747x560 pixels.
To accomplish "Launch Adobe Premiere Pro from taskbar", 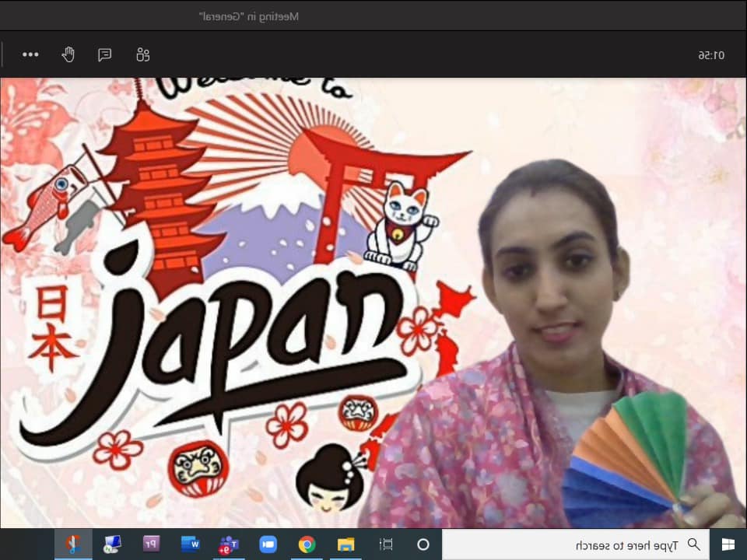I will click(x=152, y=544).
